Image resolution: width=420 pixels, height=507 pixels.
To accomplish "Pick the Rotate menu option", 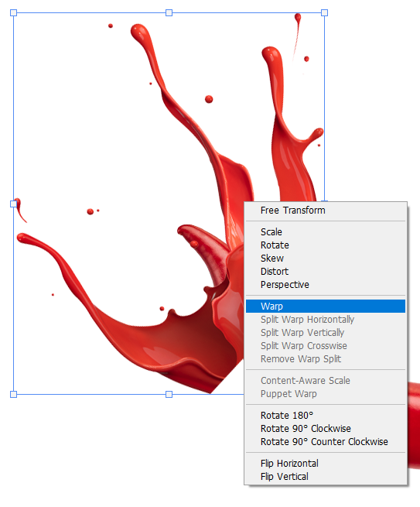I will click(x=326, y=245).
